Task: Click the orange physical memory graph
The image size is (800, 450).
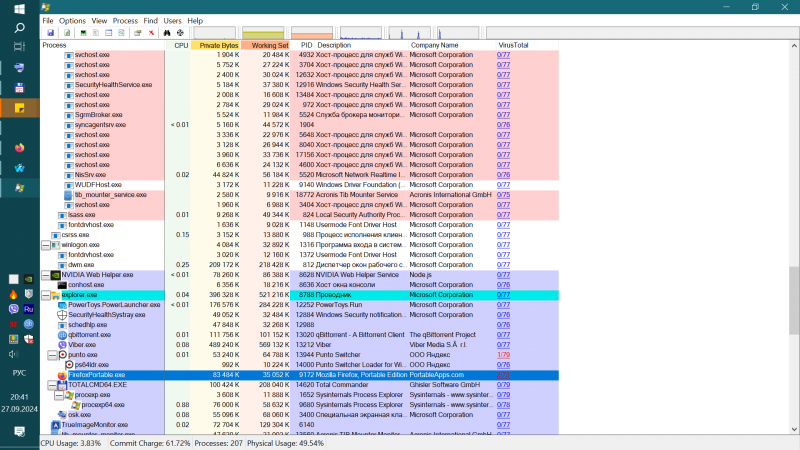Action: tap(312, 33)
